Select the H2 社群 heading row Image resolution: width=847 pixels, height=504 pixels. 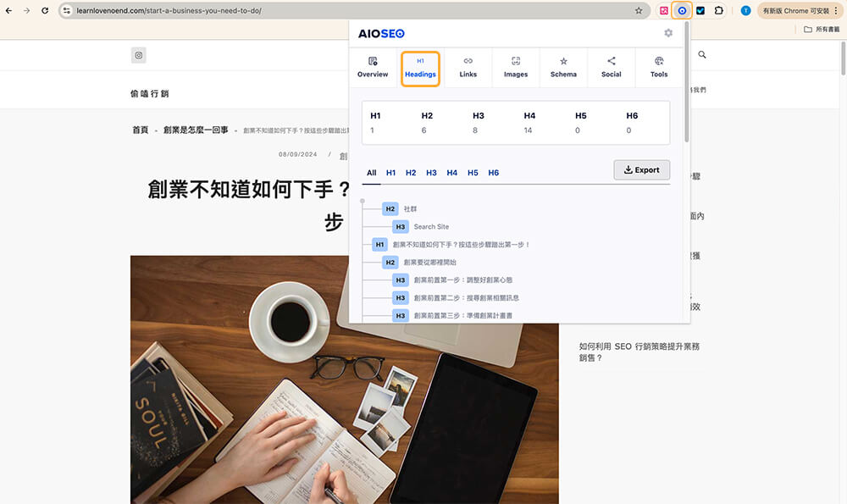[400, 208]
